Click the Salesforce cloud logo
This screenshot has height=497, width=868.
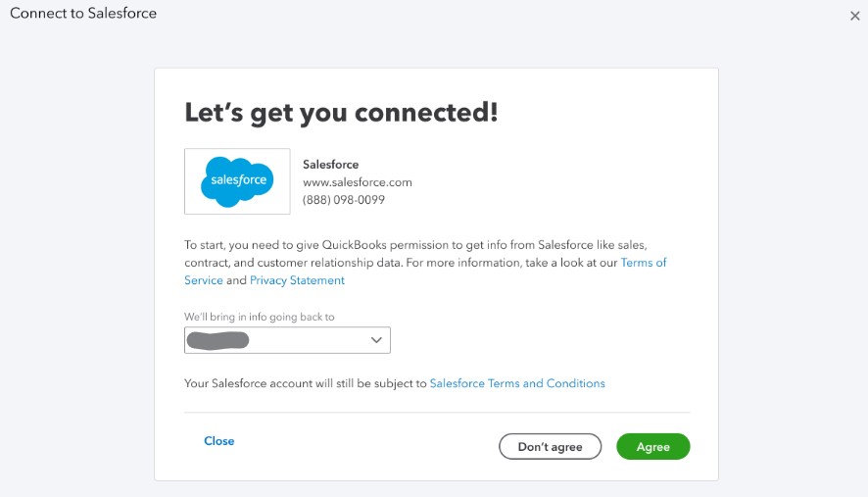point(237,181)
